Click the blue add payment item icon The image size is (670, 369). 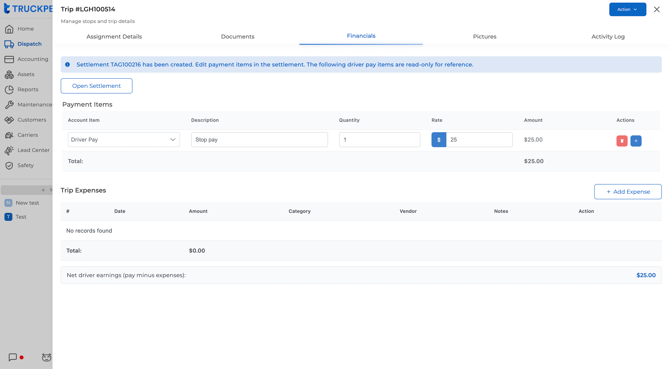coord(636,141)
